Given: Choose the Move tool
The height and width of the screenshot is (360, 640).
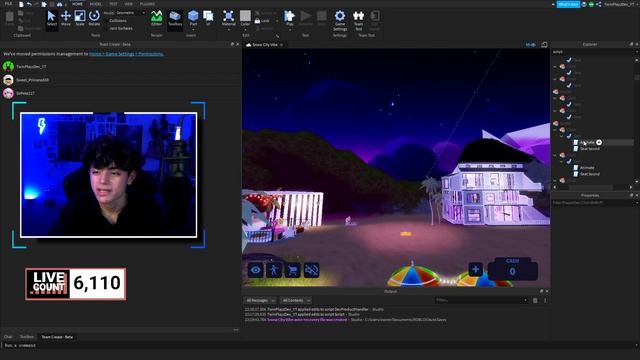Looking at the screenshot, I should coord(66,18).
